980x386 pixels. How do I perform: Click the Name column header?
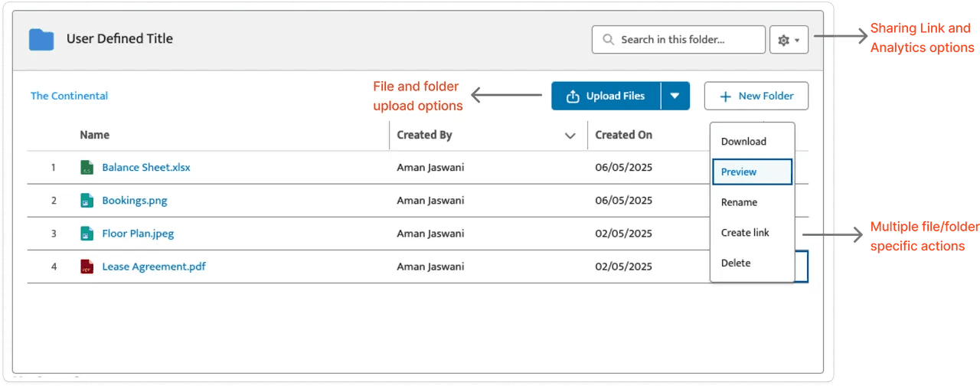[x=95, y=135]
